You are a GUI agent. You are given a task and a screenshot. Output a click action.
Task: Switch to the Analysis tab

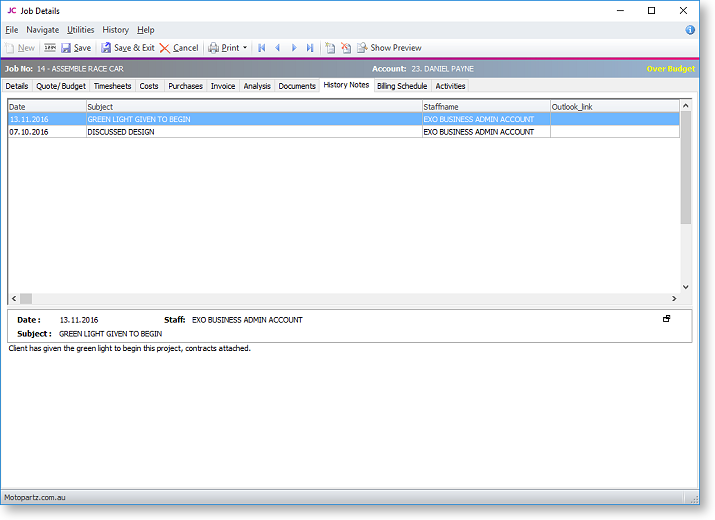(257, 86)
